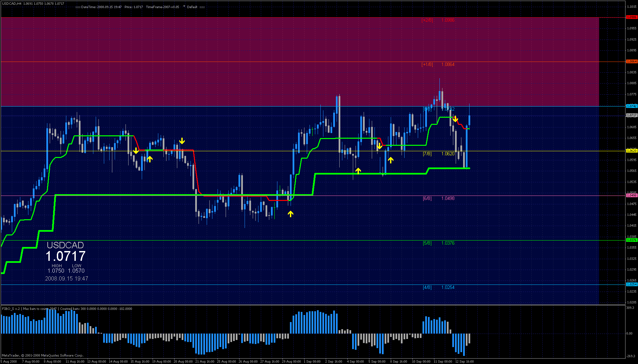Click the '309.3' indicator scale value
The width and height of the screenshot is (638, 364).
pyautogui.click(x=630, y=308)
